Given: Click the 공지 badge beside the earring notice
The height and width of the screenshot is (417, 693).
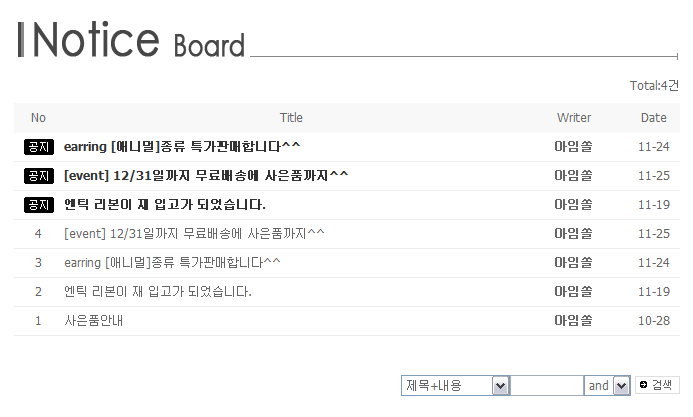Looking at the screenshot, I should point(38,147).
